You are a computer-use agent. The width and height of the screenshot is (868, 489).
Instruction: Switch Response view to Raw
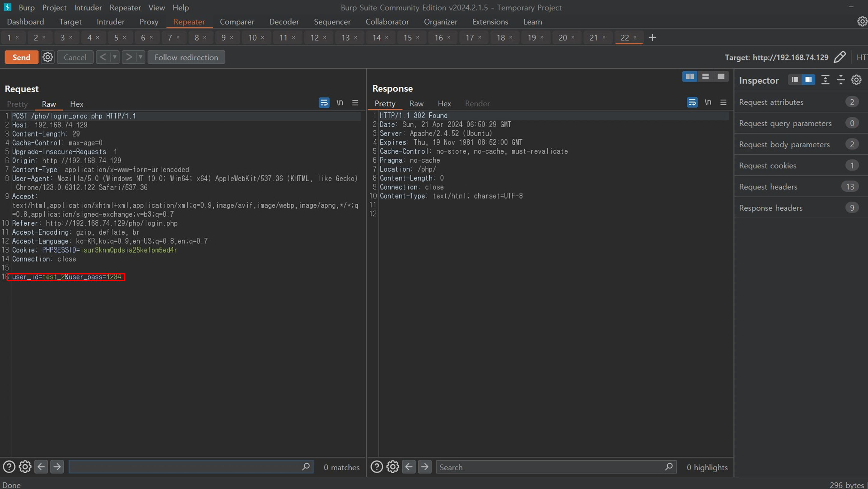pyautogui.click(x=416, y=104)
